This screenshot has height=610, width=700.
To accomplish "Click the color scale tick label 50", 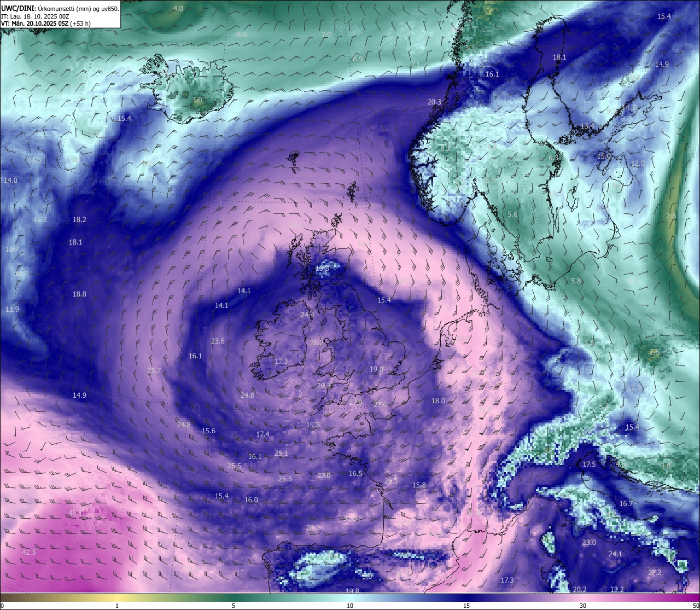I will click(695, 606).
